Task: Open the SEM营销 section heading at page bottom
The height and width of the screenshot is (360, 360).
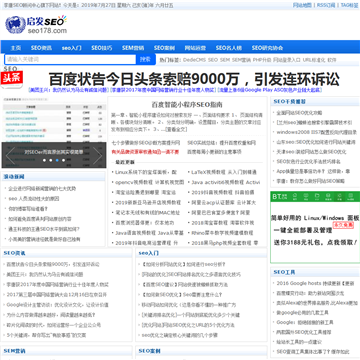Action: coord(15,351)
